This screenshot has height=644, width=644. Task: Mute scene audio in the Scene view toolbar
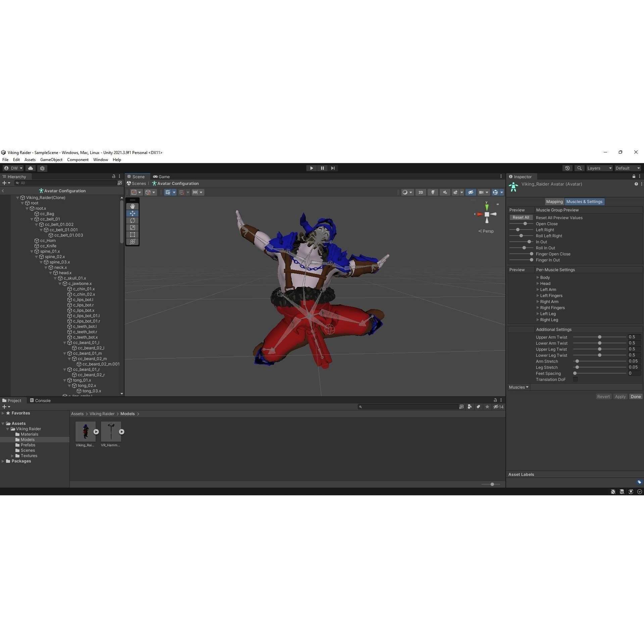(x=445, y=192)
